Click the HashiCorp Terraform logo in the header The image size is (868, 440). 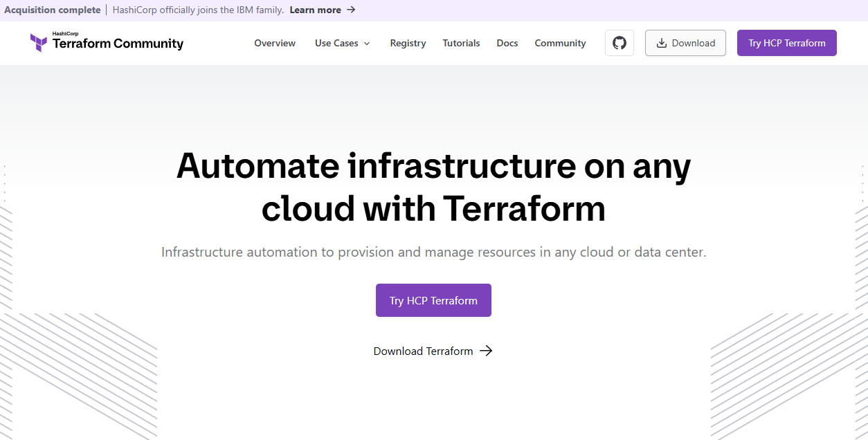[38, 42]
